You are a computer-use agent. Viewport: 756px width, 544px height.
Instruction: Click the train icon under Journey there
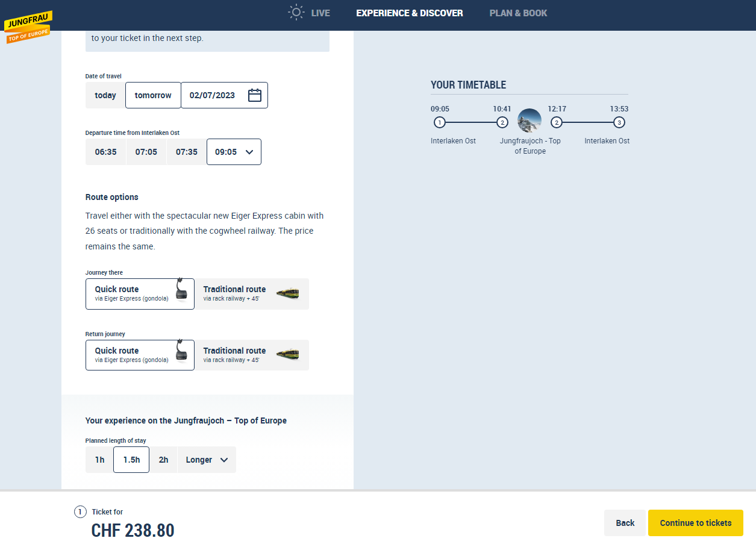[287, 294]
